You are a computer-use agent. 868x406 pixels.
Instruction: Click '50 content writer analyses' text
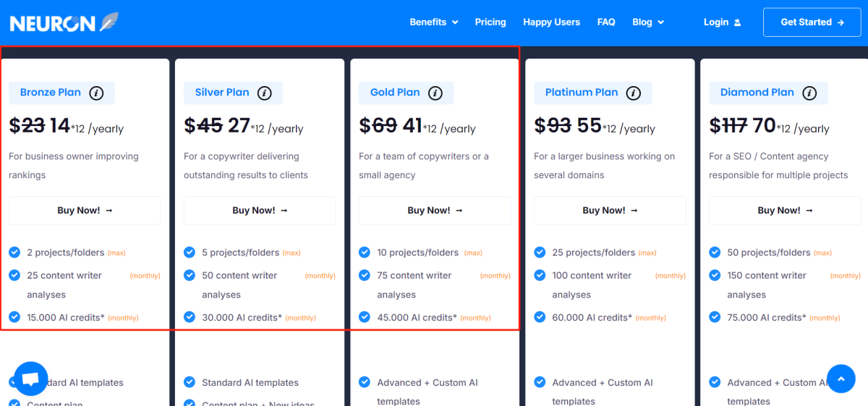239,285
